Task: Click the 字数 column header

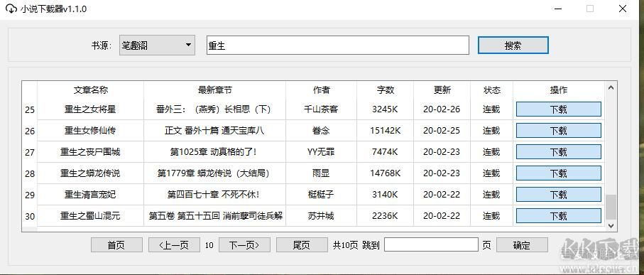Action: coord(386,90)
